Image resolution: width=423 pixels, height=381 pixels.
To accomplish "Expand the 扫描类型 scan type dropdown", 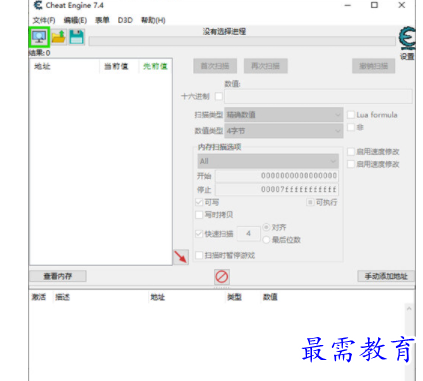I will (x=284, y=115).
